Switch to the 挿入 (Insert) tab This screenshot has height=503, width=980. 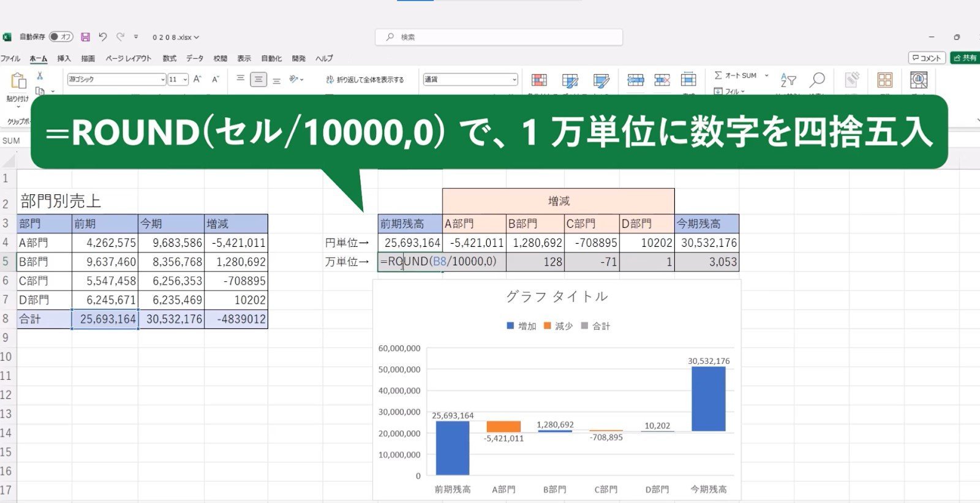(64, 58)
